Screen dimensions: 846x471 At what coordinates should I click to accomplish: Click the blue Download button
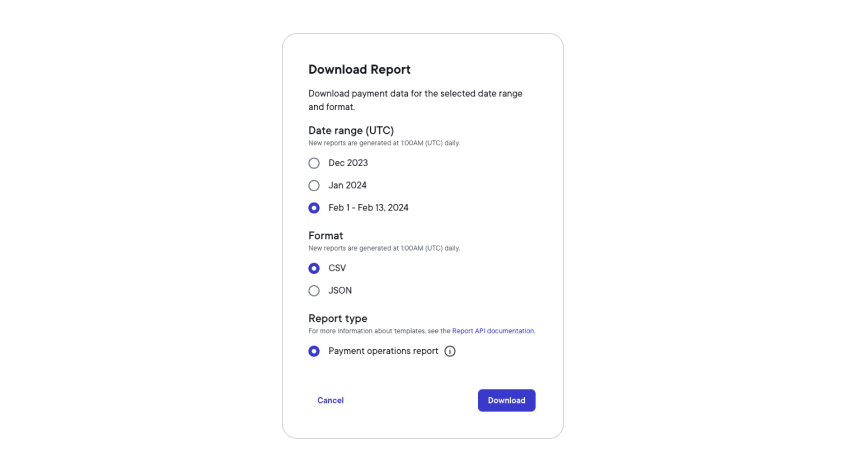tap(506, 400)
